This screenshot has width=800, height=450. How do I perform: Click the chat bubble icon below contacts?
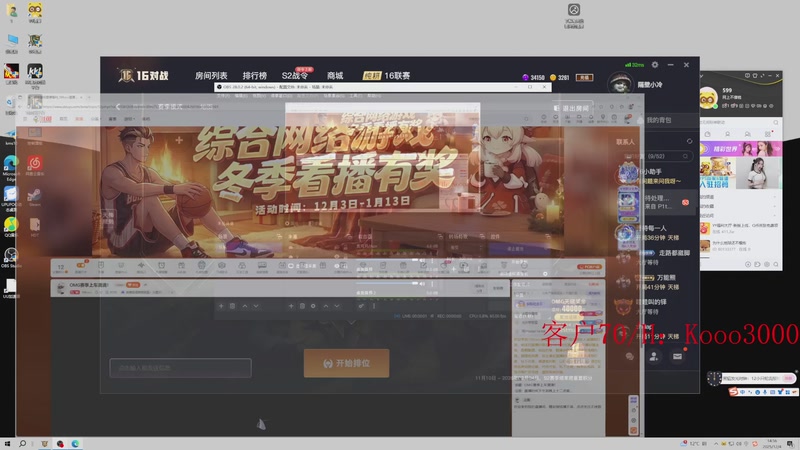pos(630,357)
